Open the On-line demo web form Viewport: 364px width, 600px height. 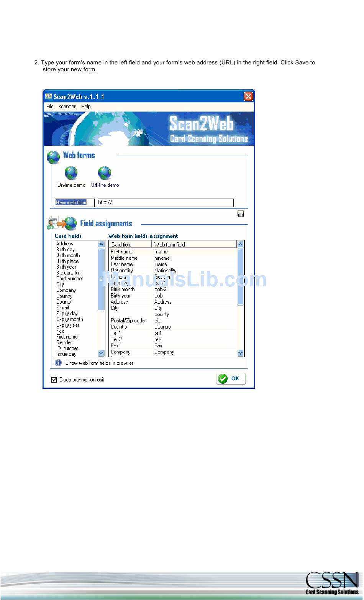[x=71, y=177]
